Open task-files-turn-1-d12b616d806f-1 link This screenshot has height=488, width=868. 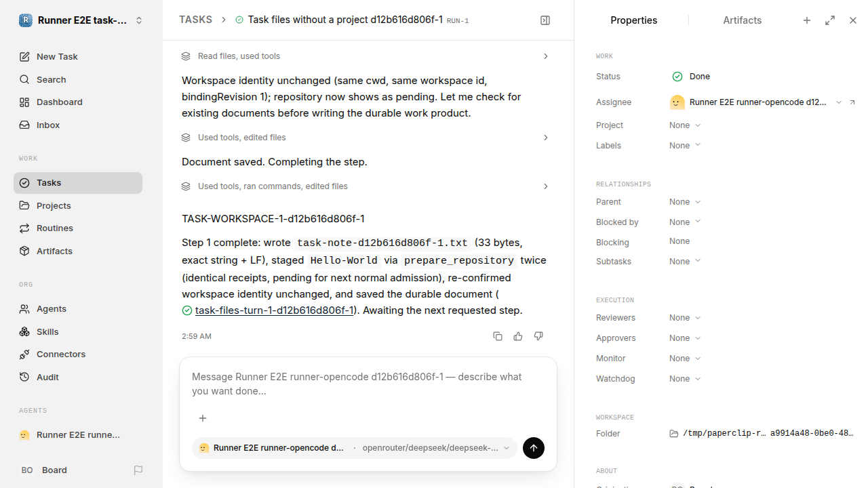coord(274,310)
